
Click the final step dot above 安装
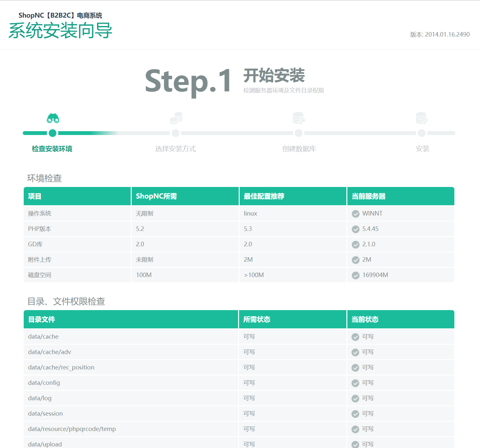(x=422, y=133)
